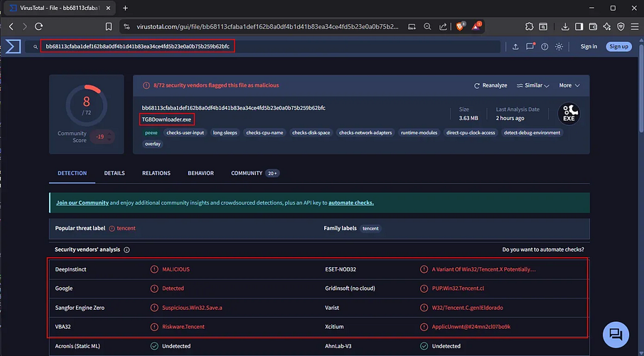Image resolution: width=644 pixels, height=356 pixels.
Task: Click the install app icon in address bar
Action: [412, 27]
